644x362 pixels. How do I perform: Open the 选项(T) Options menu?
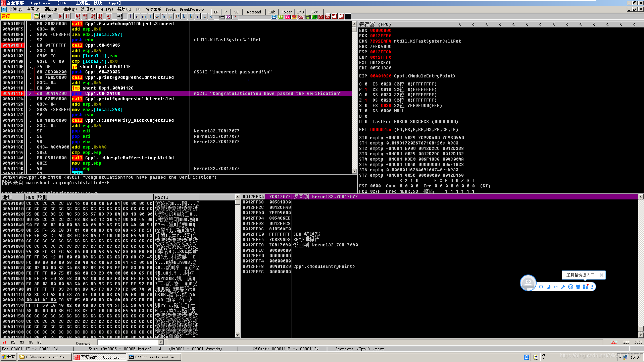point(88,9)
